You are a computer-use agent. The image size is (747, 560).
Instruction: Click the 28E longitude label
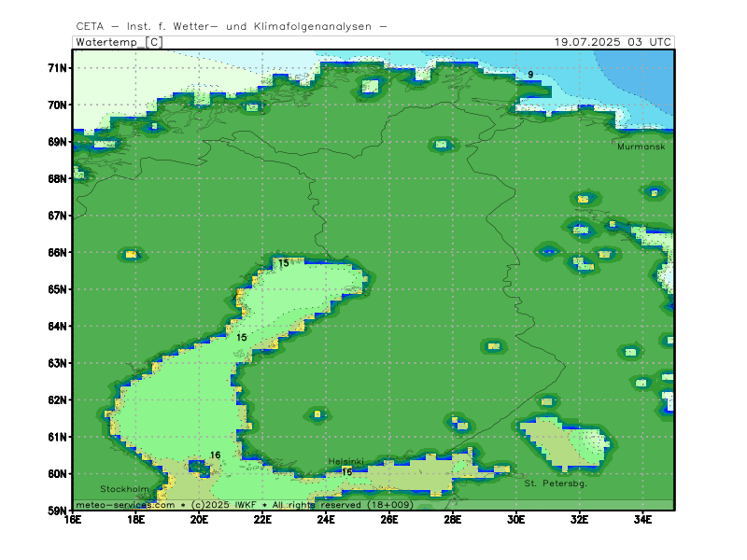453,519
